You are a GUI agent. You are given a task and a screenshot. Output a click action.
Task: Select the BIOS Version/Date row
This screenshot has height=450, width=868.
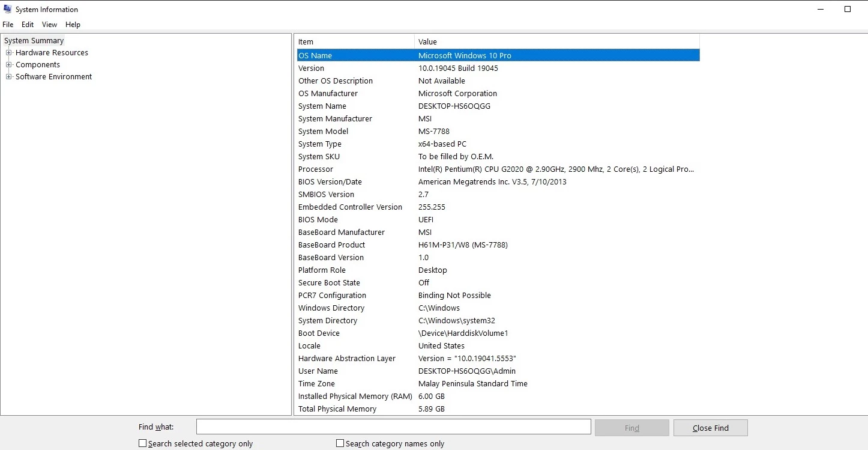pyautogui.click(x=498, y=181)
